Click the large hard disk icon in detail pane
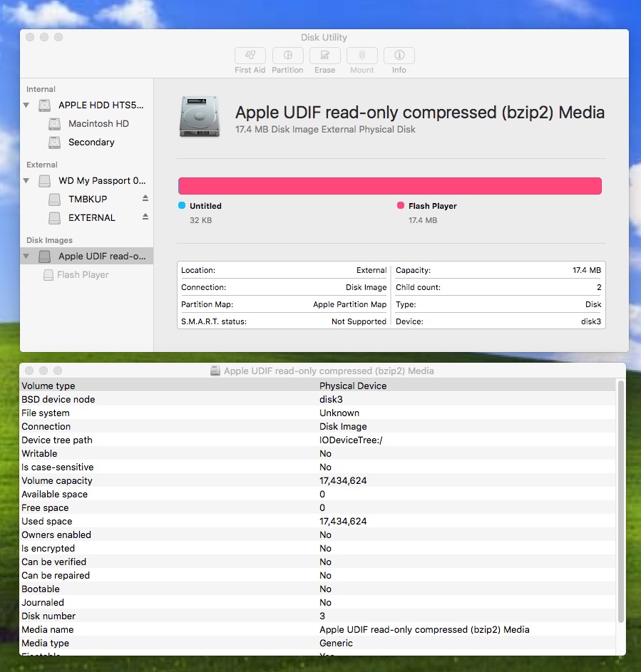 coord(200,117)
